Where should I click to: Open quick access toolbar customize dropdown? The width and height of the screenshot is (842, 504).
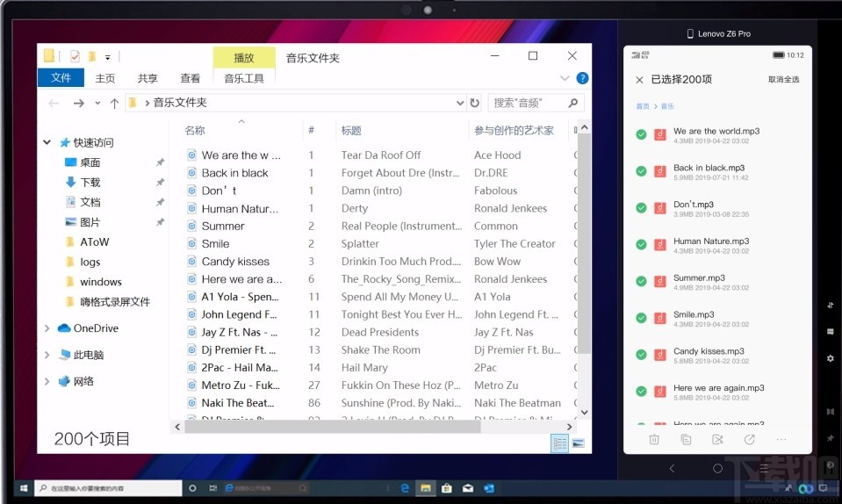click(107, 57)
